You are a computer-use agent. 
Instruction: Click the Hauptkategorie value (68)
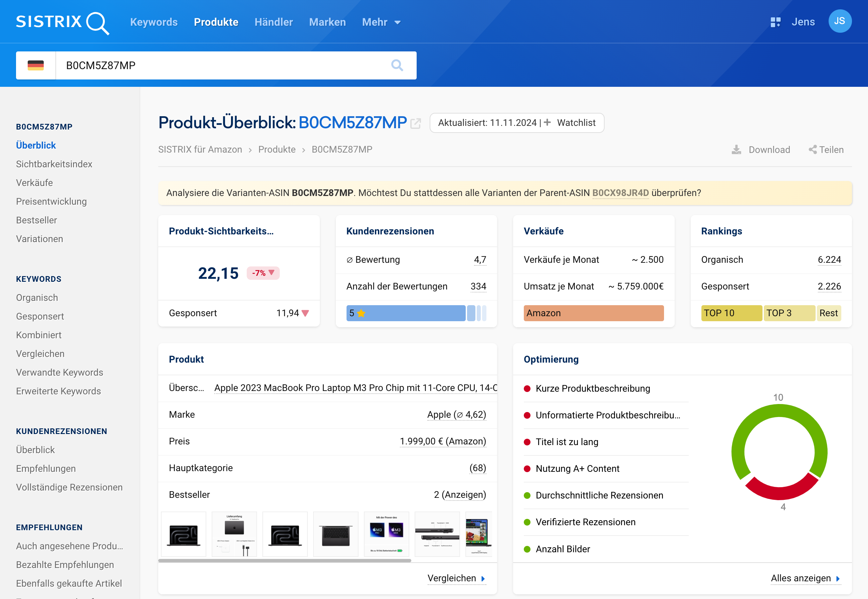(x=478, y=468)
